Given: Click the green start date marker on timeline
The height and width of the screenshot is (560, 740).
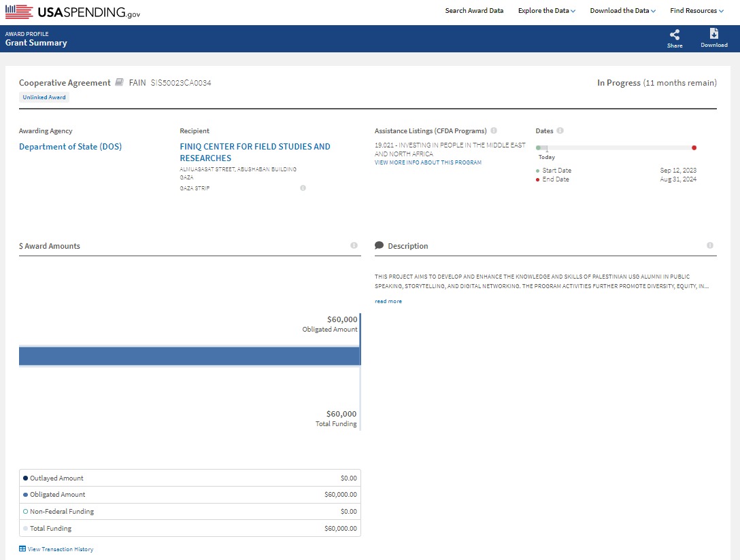Looking at the screenshot, I should click(x=539, y=148).
